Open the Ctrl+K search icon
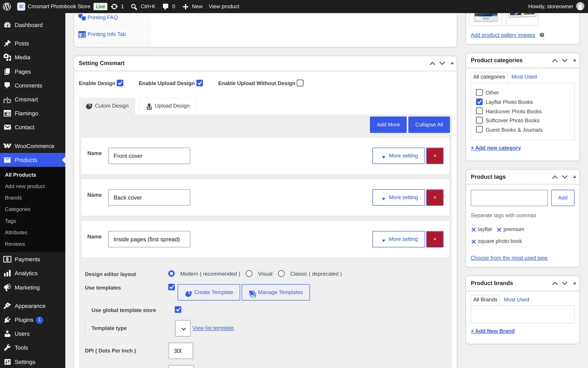 (134, 6)
